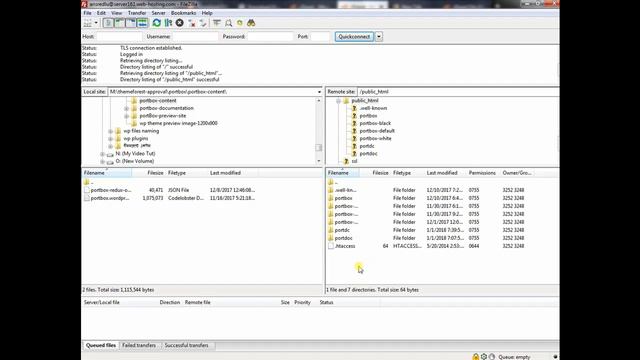Open the directory listing filters icon

click(217, 23)
